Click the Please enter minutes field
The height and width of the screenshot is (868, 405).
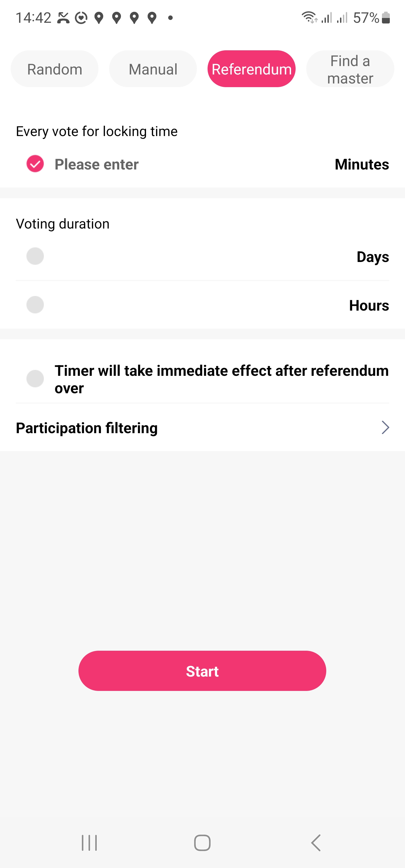(169, 164)
